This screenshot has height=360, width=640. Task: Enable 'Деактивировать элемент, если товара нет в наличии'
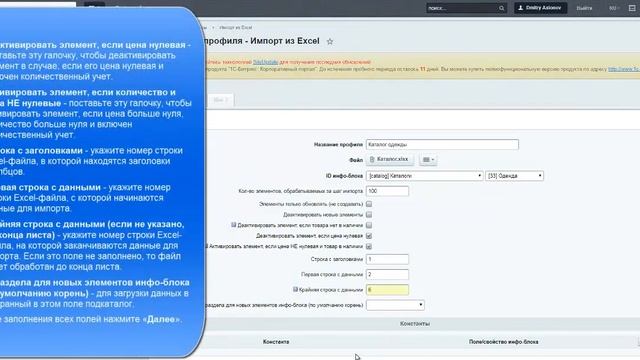click(369, 225)
